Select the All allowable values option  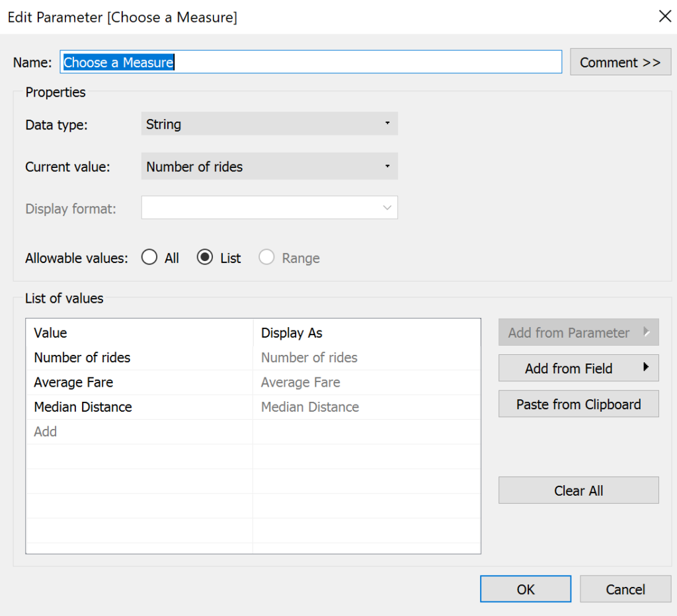pos(149,258)
